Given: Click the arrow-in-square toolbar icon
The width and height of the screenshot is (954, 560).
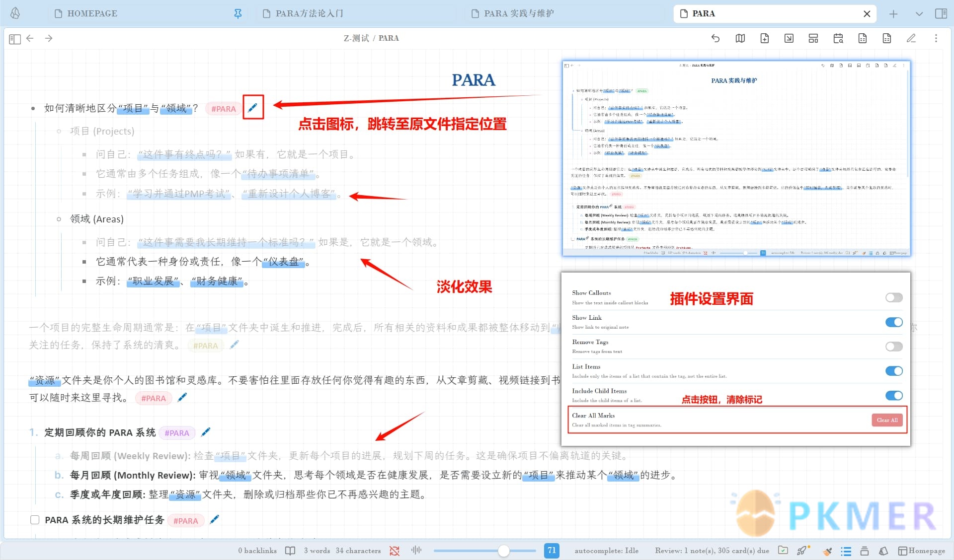Looking at the screenshot, I should 789,38.
